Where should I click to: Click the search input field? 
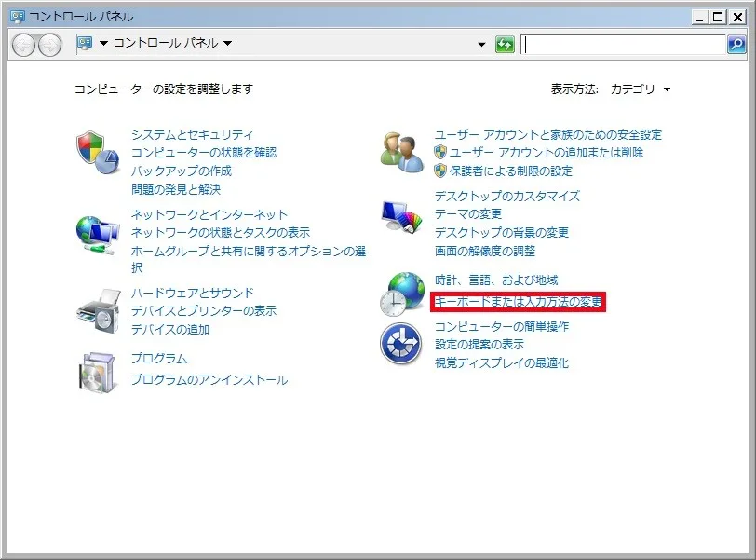(625, 45)
